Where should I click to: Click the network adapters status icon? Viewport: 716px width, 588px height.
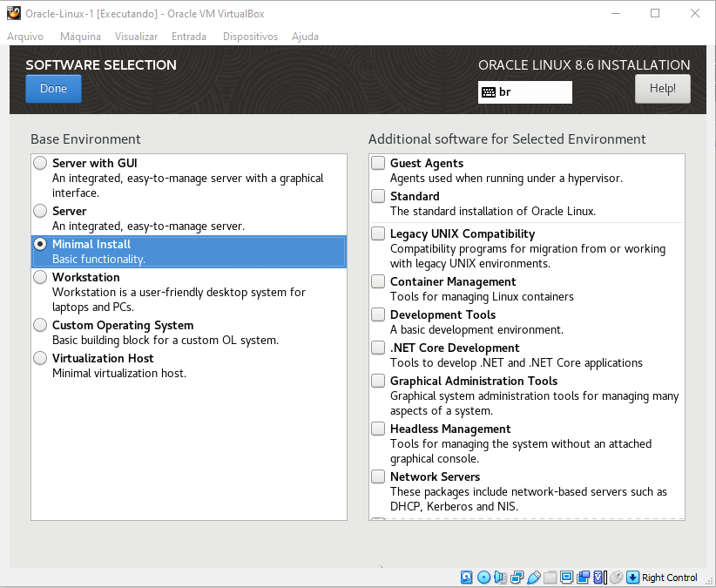click(517, 578)
